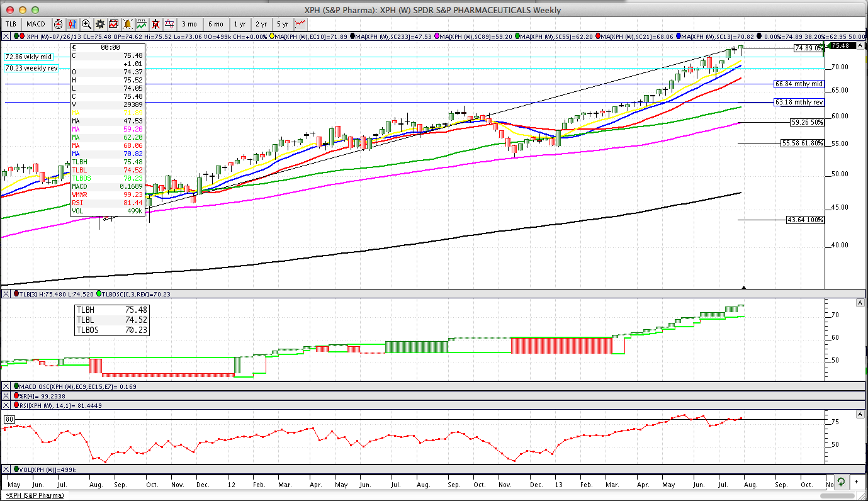Click the RSI 81.44 row in data box
868x501 pixels.
[x=108, y=203]
